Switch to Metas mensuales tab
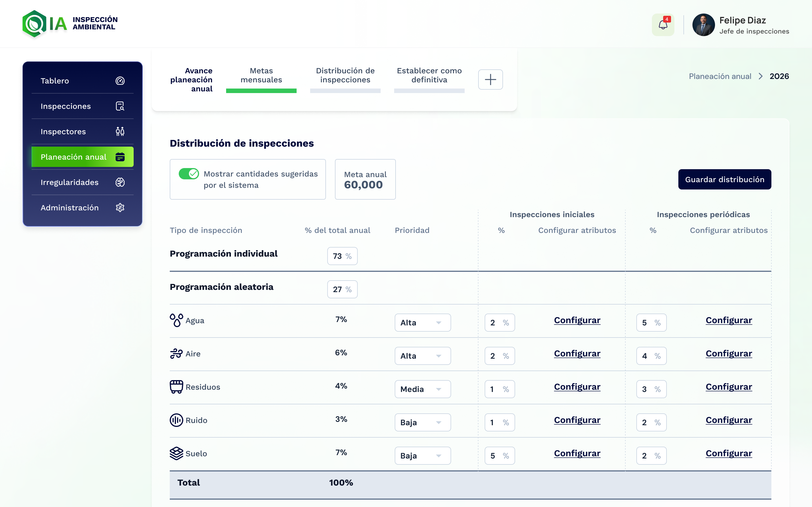This screenshot has width=812, height=507. tap(261, 76)
